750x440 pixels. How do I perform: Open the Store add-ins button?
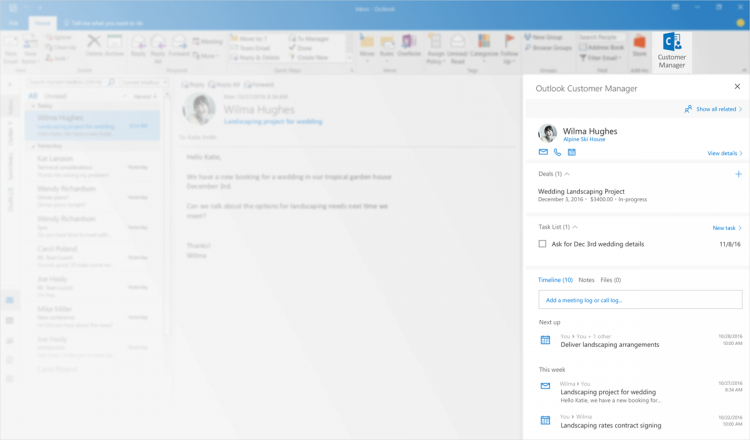[640, 46]
